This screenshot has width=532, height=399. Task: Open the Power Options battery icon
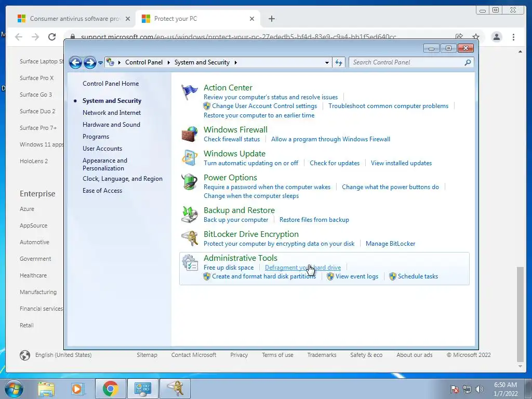(189, 182)
